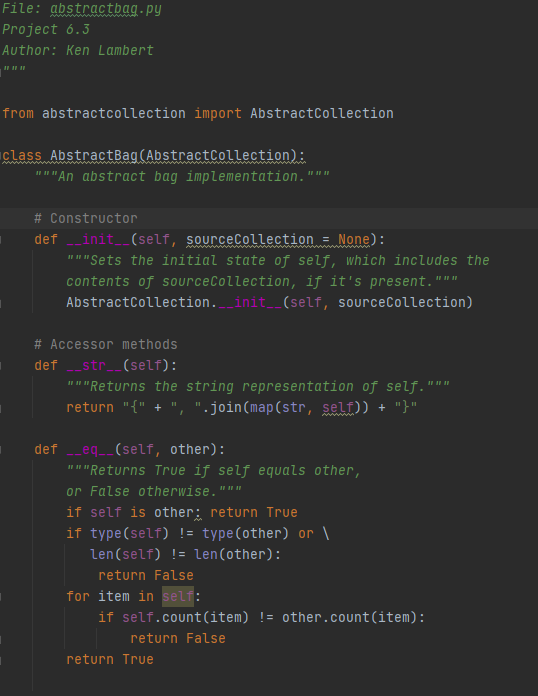Screen dimensions: 538x696
Task: Click the "class" keyword
Action: tap(22, 155)
